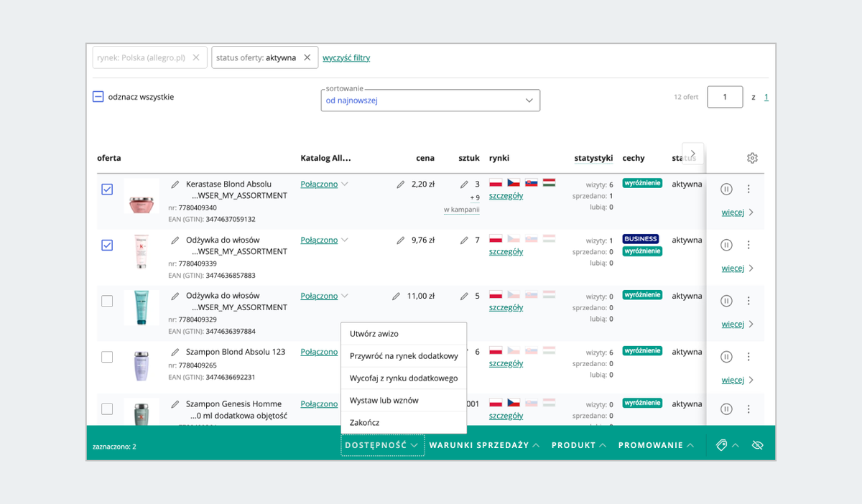Click the 'wyczyść filtry' link
This screenshot has height=504, width=862.
[346, 58]
